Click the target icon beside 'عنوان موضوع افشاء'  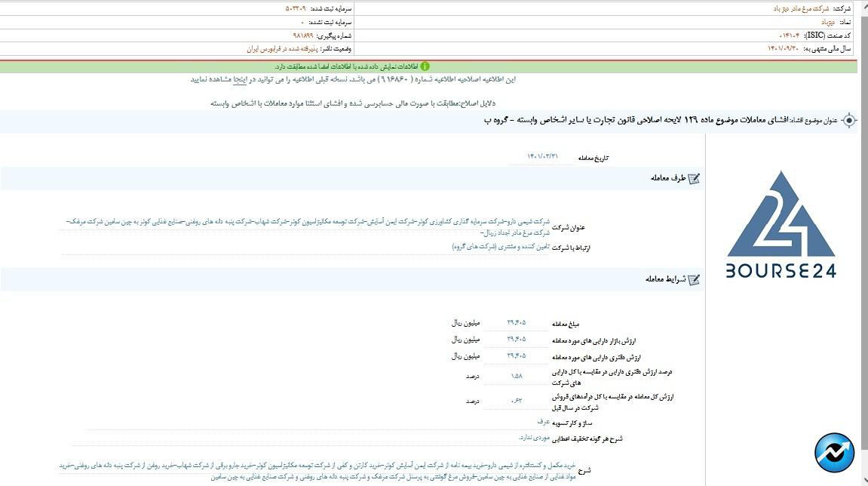[x=849, y=120]
